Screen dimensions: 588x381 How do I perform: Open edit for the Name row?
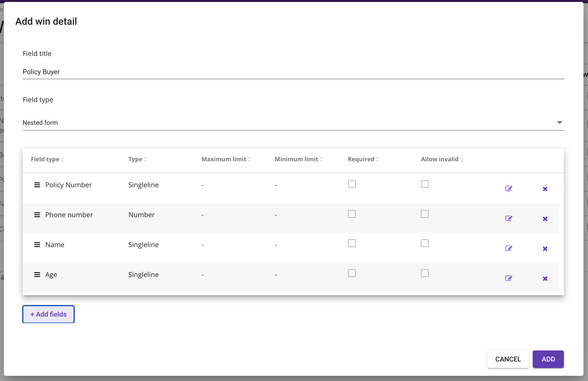(x=509, y=248)
